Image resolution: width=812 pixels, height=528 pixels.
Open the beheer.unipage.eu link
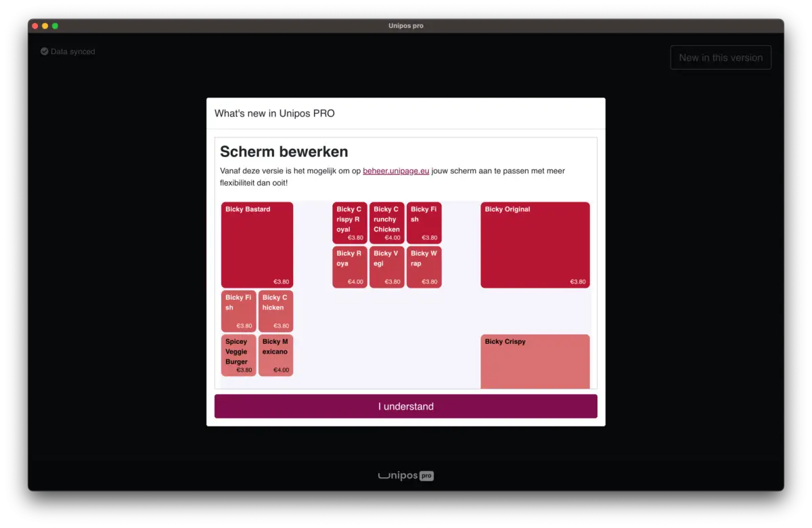[396, 171]
